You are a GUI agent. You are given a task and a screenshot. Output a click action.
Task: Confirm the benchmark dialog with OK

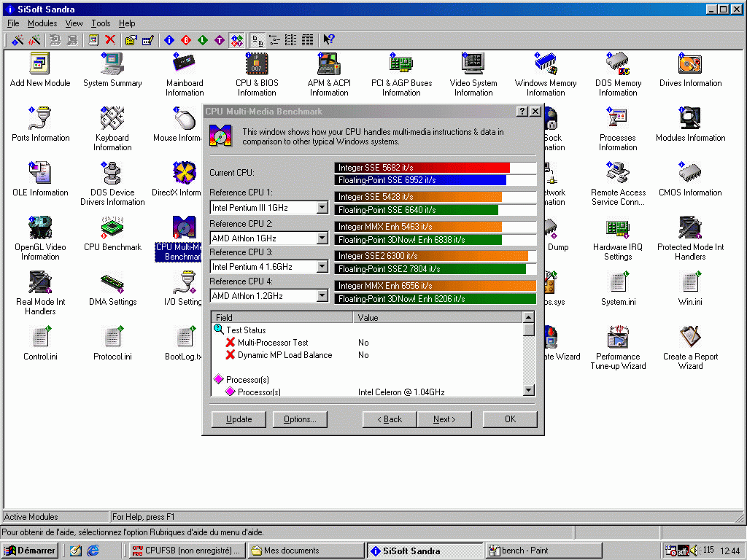coord(510,419)
